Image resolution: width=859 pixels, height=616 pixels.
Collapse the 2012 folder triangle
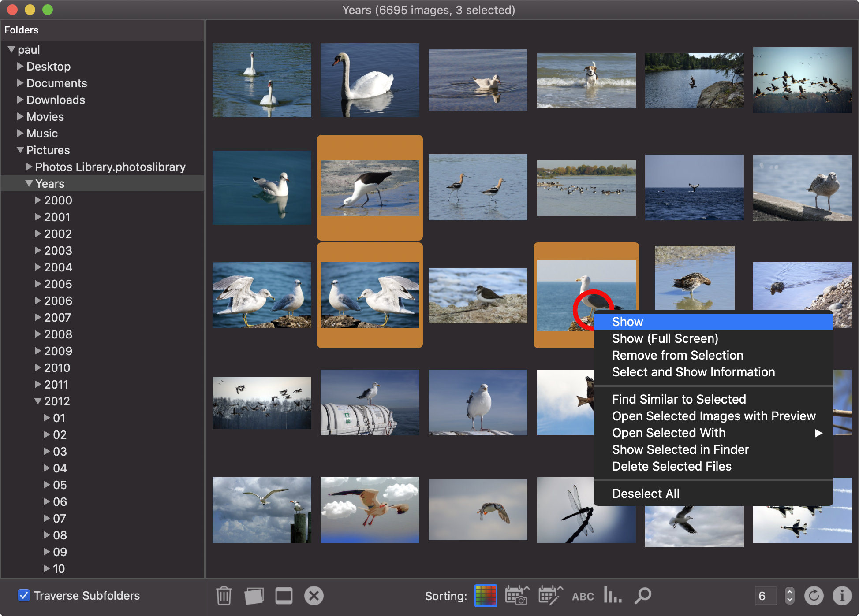(x=38, y=401)
